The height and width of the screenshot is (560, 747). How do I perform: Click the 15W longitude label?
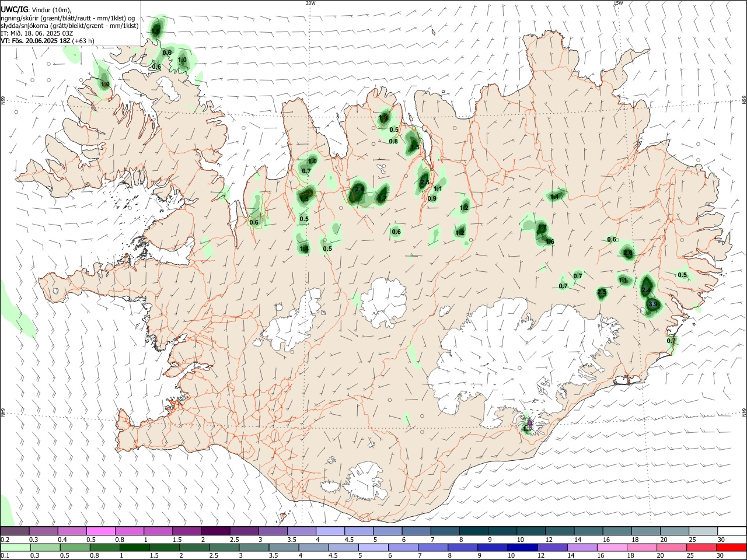pyautogui.click(x=618, y=3)
